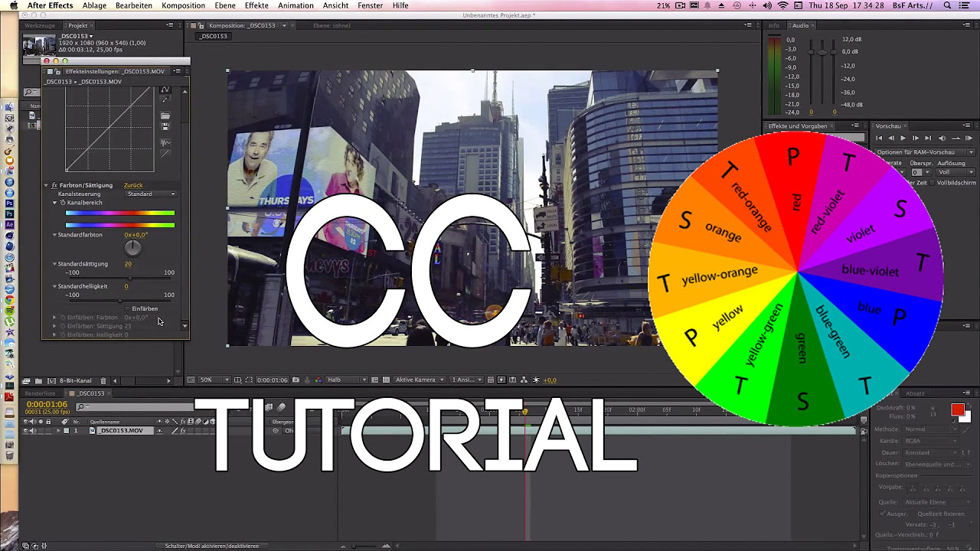Click the Standardsättigung slider
Screen dimensions: 980x551
pos(120,279)
